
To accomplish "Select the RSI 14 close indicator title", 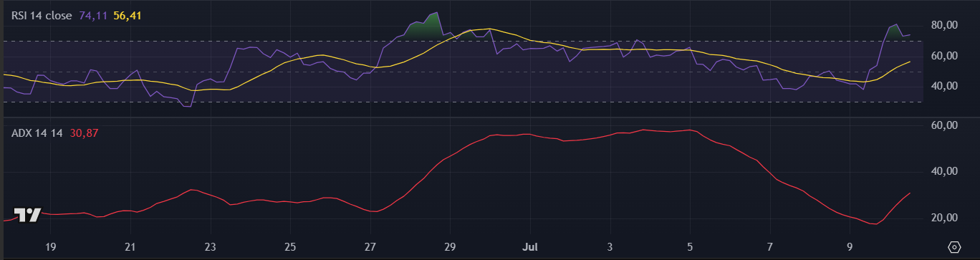I will [x=42, y=15].
